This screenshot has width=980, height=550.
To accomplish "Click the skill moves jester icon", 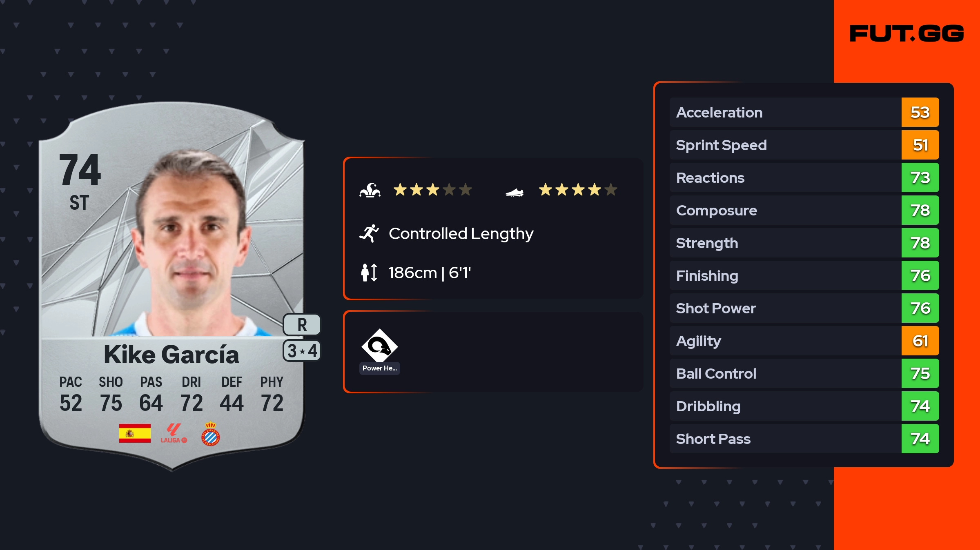I will click(x=370, y=190).
